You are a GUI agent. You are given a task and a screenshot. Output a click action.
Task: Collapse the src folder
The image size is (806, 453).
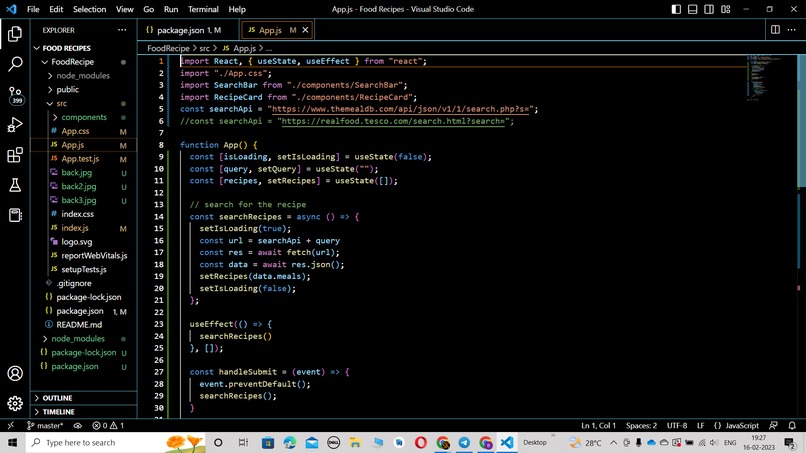pos(61,103)
